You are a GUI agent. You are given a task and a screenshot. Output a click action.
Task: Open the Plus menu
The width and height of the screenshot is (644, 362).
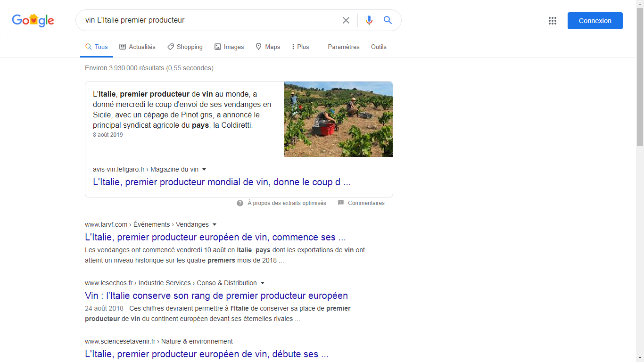point(300,47)
